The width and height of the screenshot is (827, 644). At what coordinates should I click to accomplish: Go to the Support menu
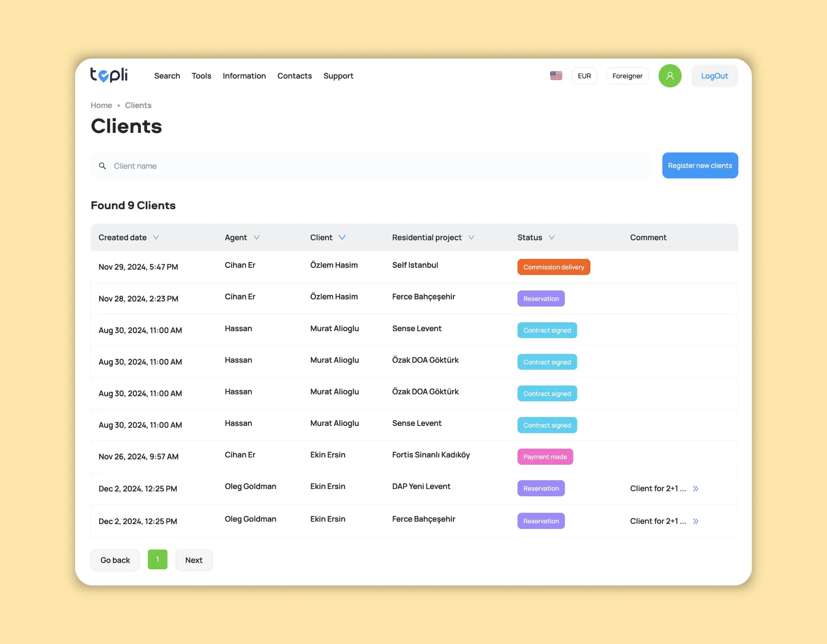click(x=338, y=76)
